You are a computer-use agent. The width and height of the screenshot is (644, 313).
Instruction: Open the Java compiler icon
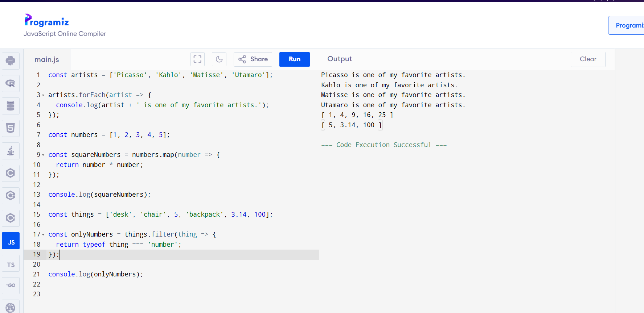[11, 151]
